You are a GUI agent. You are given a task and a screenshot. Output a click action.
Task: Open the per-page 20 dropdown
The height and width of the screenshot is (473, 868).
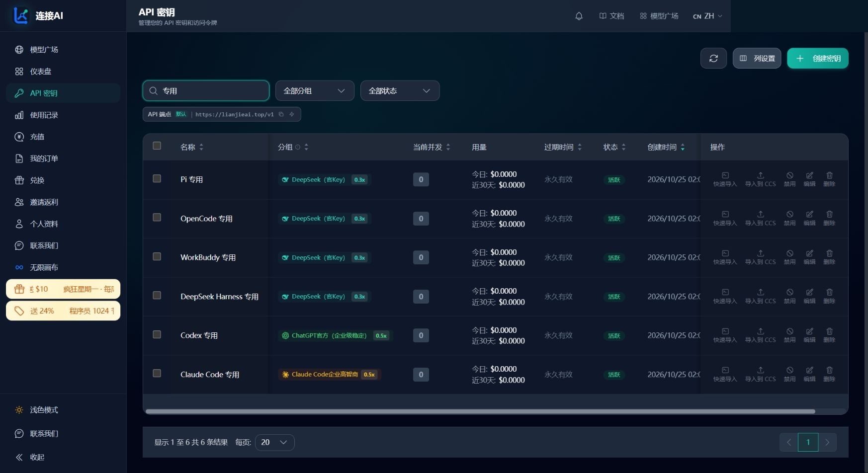(274, 442)
